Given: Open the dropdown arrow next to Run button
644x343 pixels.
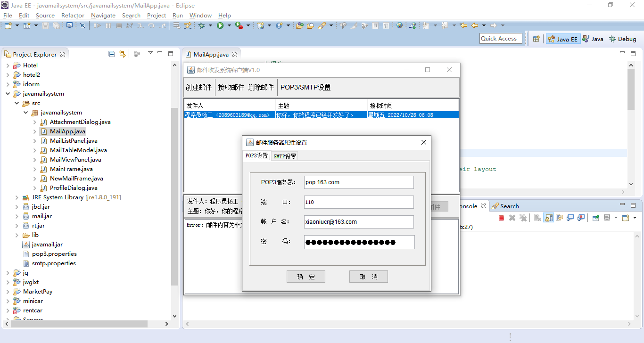Looking at the screenshot, I should [x=229, y=25].
